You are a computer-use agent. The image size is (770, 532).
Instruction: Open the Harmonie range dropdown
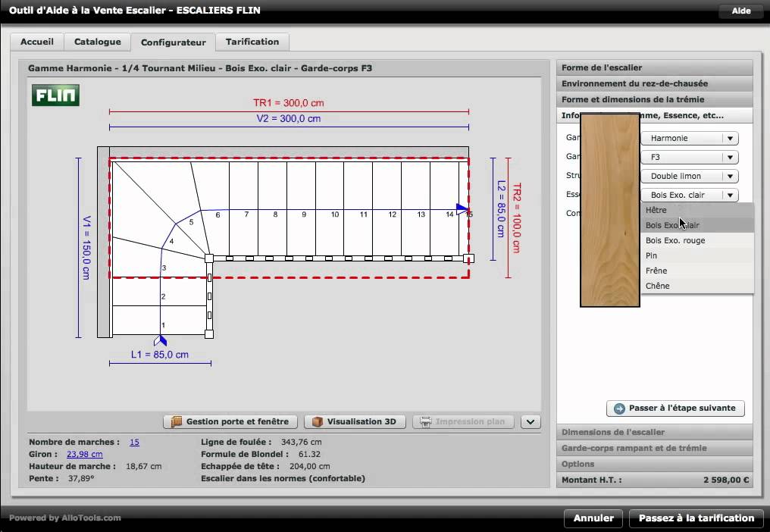tap(690, 138)
